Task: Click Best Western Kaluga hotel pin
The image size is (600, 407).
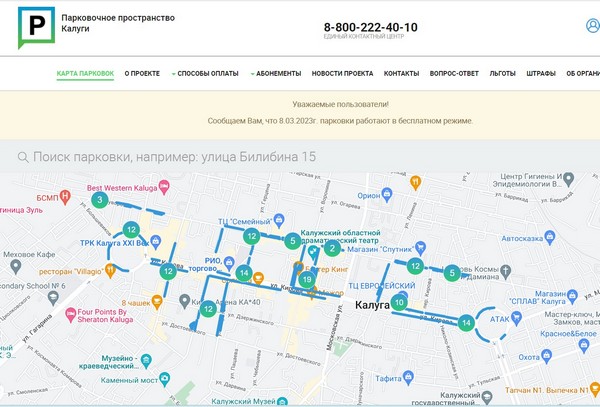Action: (x=164, y=187)
